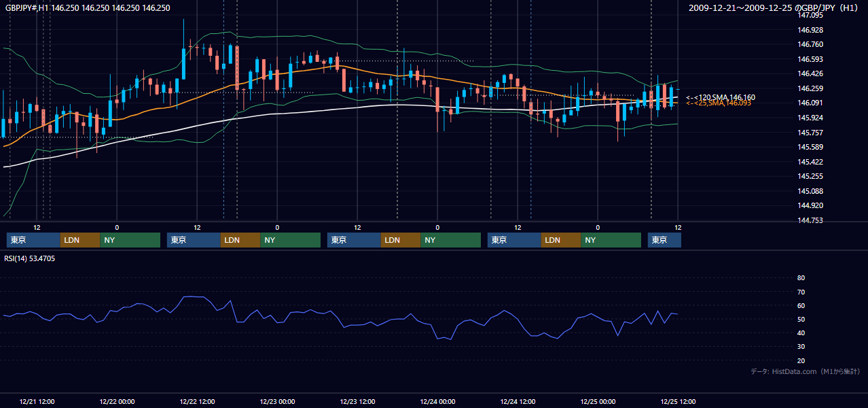
Task: Click the 146.593 price axis label
Action: point(810,59)
